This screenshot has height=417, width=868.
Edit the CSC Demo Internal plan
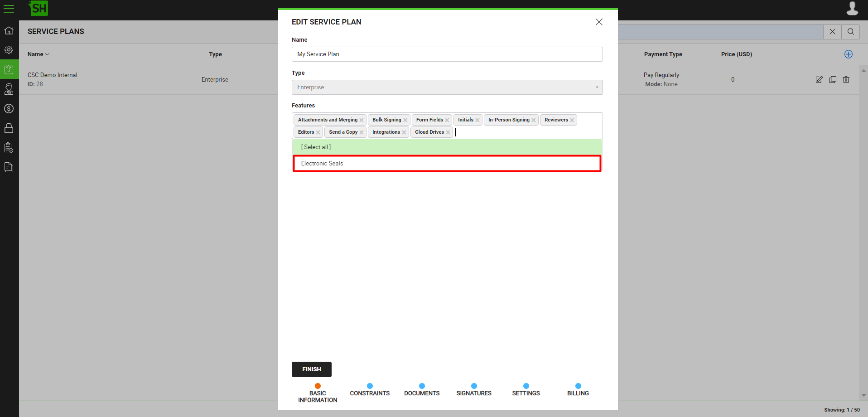[819, 80]
